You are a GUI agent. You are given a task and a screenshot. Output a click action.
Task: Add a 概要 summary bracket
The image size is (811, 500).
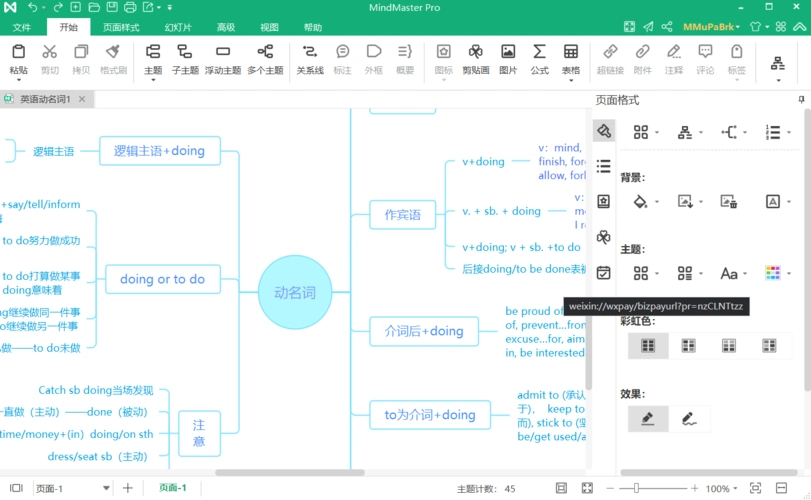(x=404, y=52)
